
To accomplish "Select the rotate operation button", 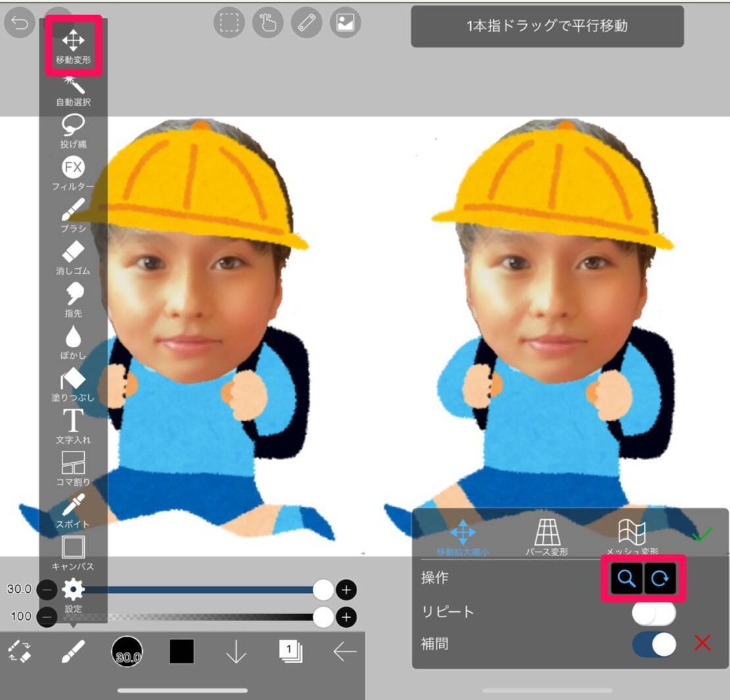I will [x=660, y=578].
